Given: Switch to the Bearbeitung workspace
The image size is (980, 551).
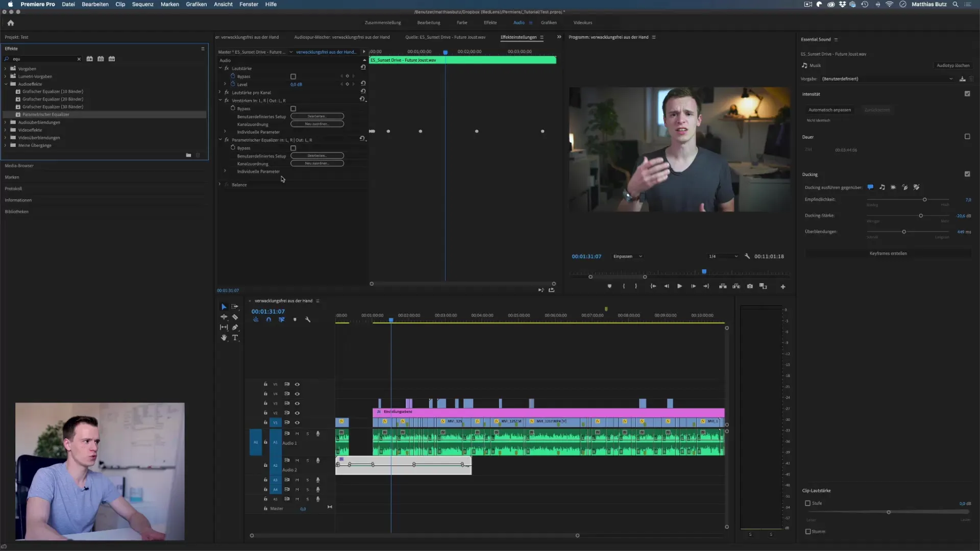Looking at the screenshot, I should coord(429,22).
